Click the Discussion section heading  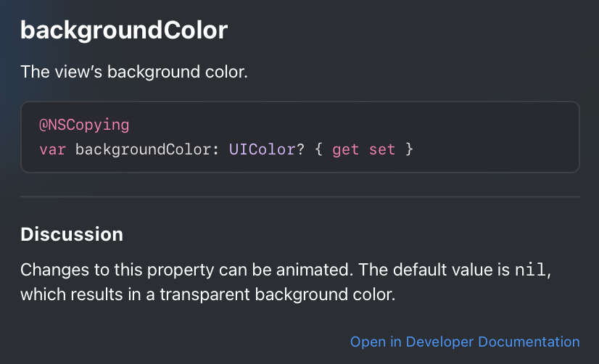click(x=72, y=234)
